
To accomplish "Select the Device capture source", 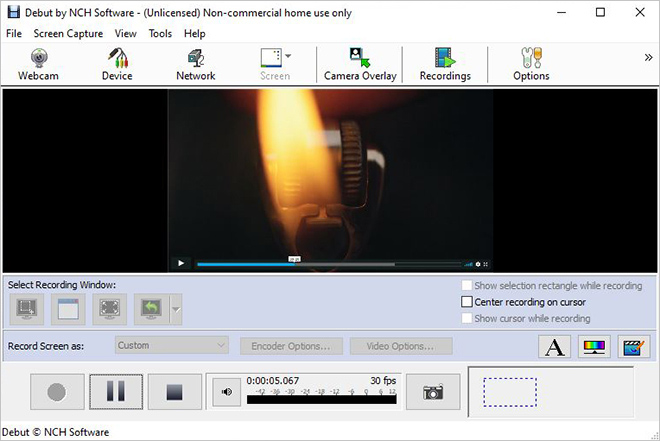I will (x=117, y=64).
